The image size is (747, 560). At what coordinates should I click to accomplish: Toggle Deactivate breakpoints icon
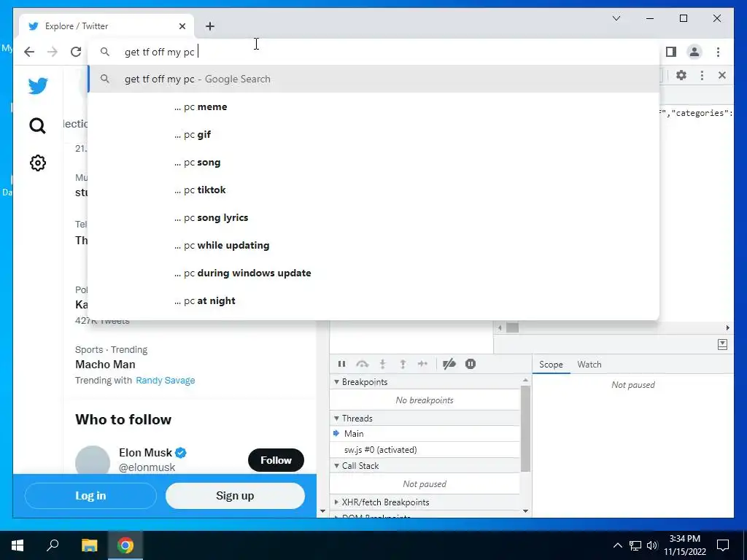coord(449,365)
